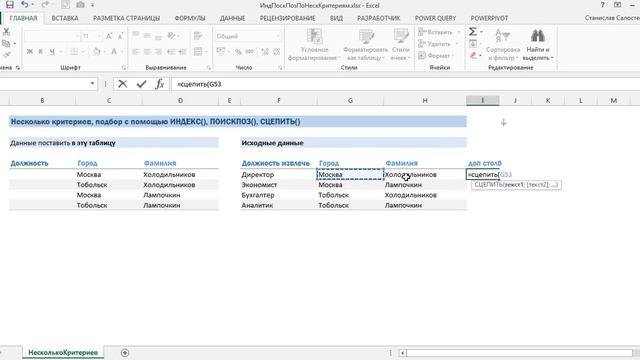Click the Save icon in quick access toolbar

tap(9, 5)
